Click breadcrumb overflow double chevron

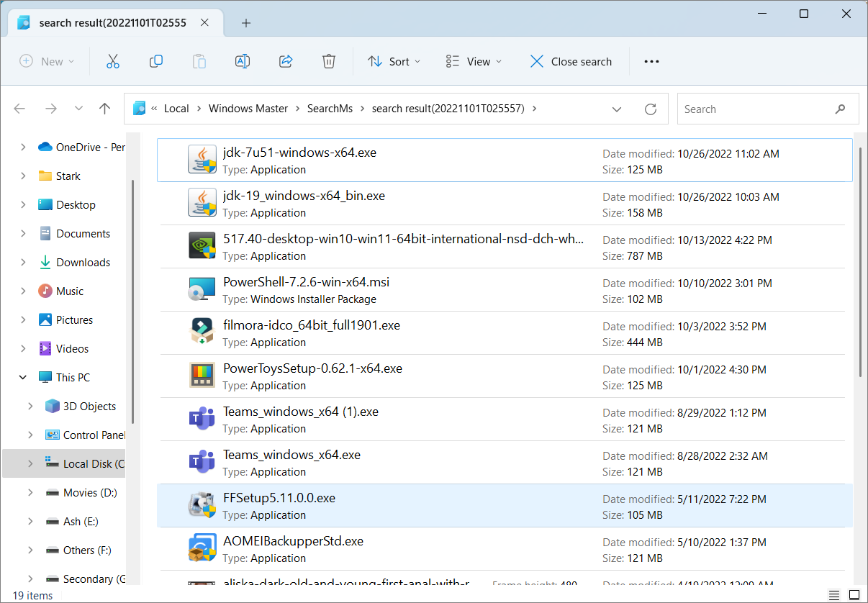click(155, 109)
